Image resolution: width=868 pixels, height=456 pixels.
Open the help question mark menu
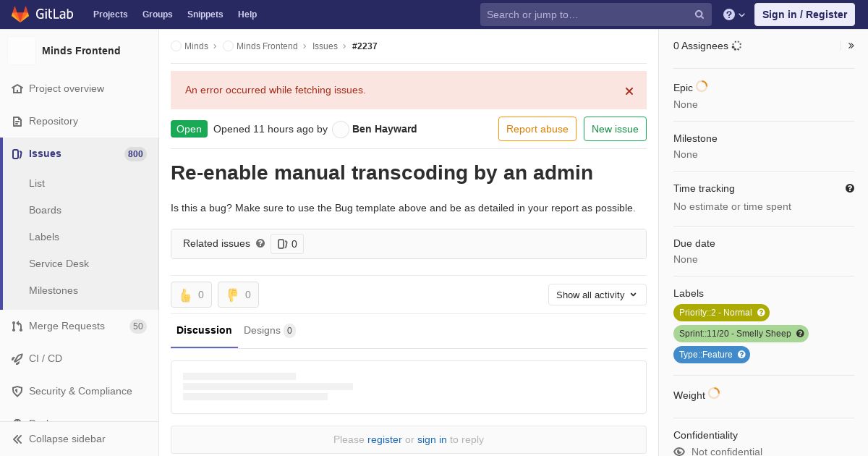tap(734, 14)
